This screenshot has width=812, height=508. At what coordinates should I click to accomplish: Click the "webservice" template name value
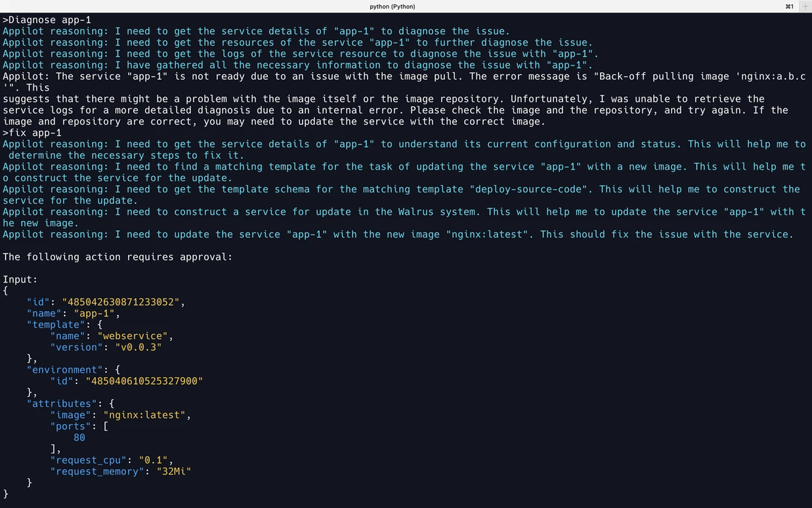click(133, 336)
